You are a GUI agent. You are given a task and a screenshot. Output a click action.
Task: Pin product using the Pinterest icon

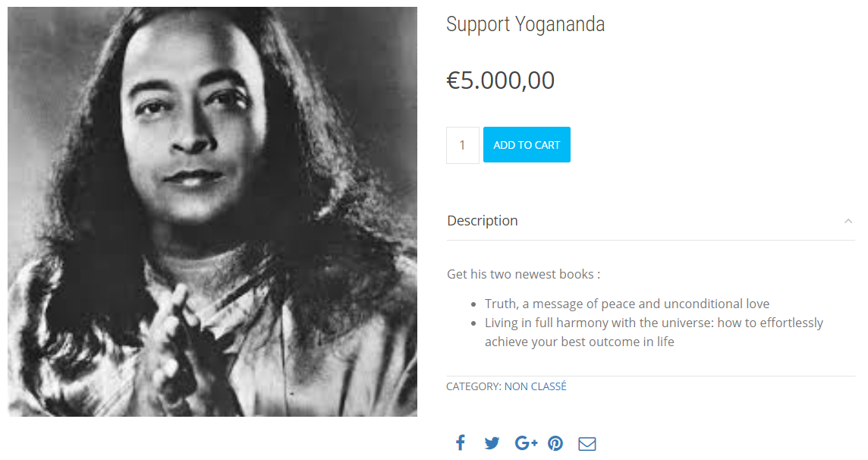point(555,443)
